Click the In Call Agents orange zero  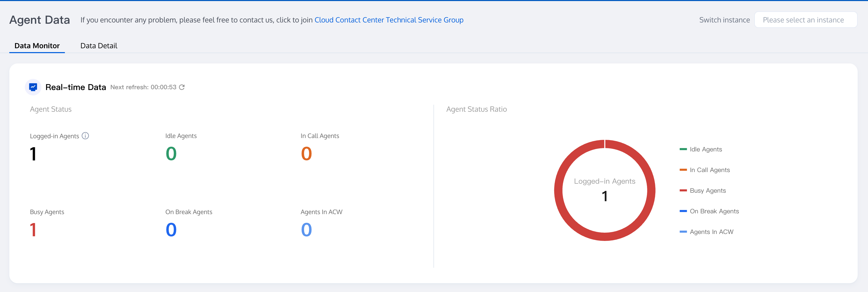[x=306, y=154]
